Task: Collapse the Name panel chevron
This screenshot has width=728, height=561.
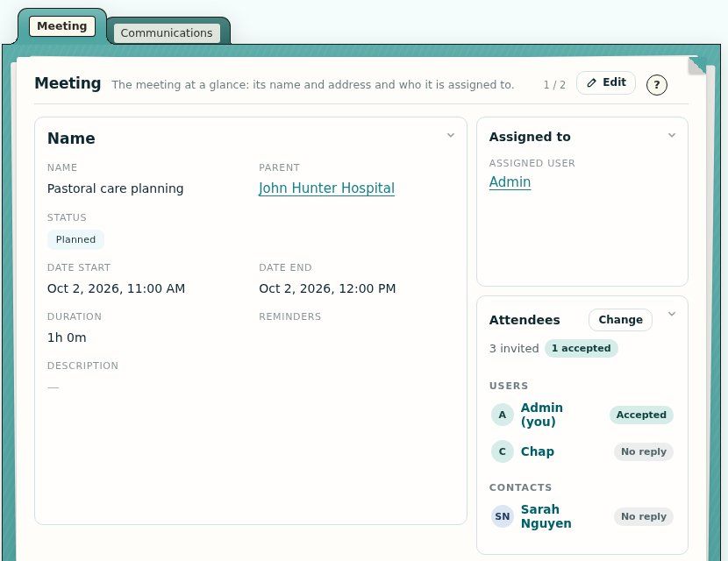Action: click(450, 136)
